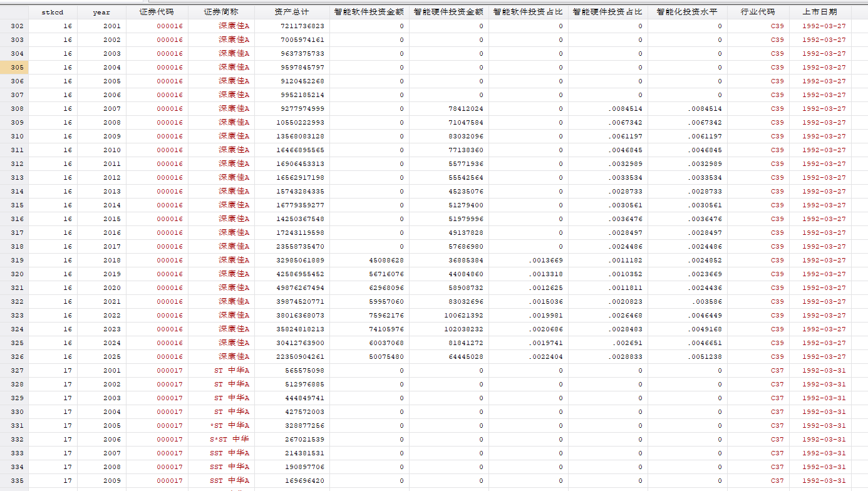
Task: Select row number 327
Action: tap(14, 370)
